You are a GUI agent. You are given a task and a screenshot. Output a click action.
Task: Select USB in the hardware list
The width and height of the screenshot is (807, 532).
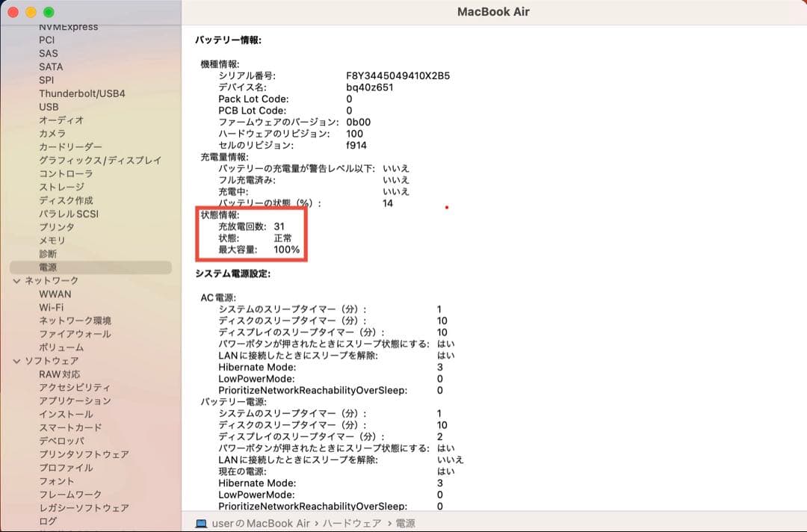click(x=48, y=107)
